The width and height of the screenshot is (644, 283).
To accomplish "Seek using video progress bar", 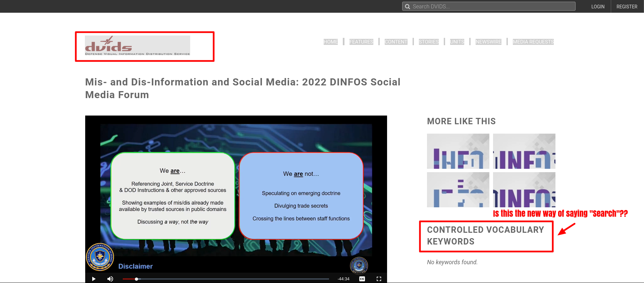I will (x=226, y=279).
